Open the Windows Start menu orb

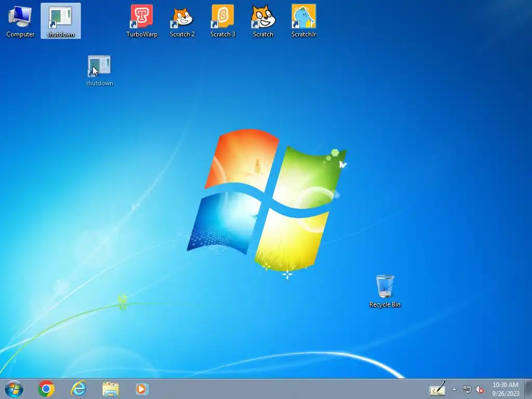(14, 389)
